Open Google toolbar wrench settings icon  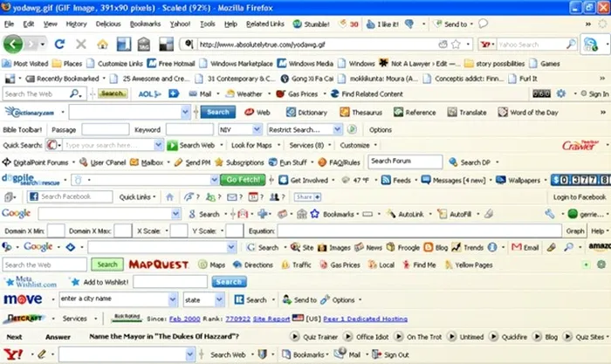click(x=549, y=214)
